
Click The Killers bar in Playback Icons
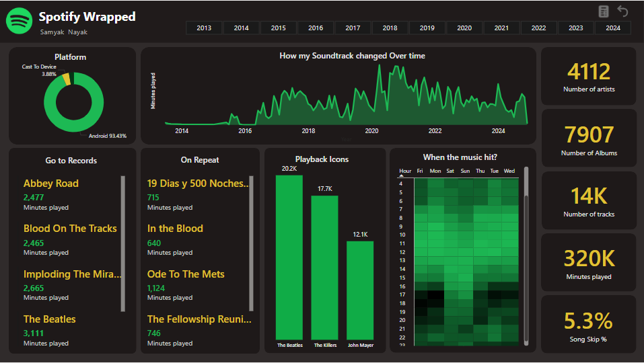[324, 268]
